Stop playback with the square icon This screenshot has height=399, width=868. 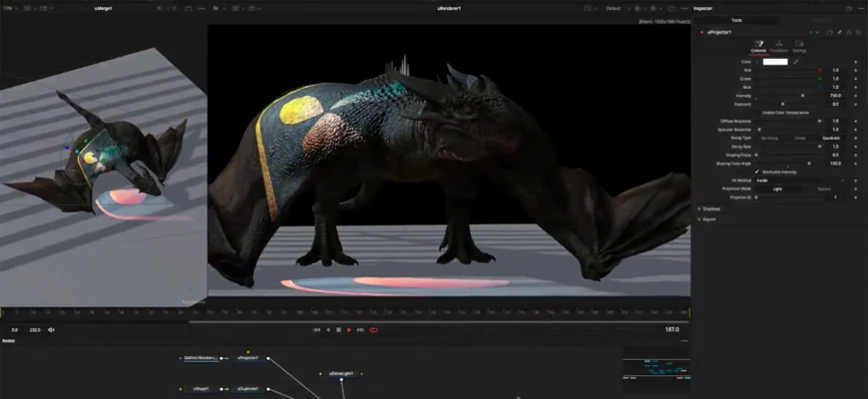(338, 330)
